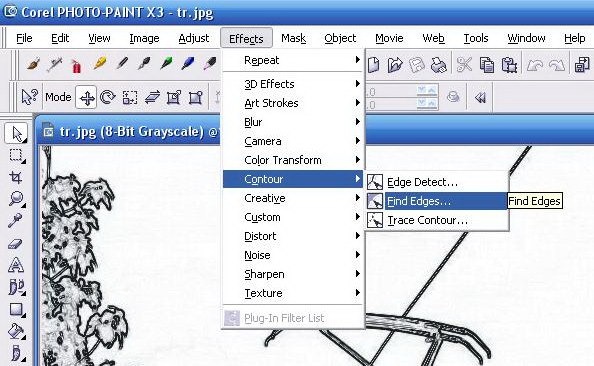Open the Adjust menu
This screenshot has width=594, height=366.
pyautogui.click(x=194, y=38)
